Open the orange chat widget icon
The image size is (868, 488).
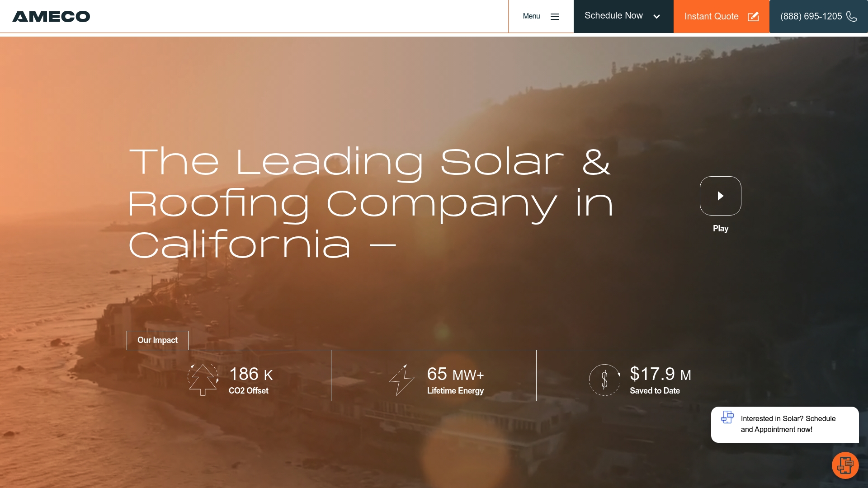tap(845, 465)
